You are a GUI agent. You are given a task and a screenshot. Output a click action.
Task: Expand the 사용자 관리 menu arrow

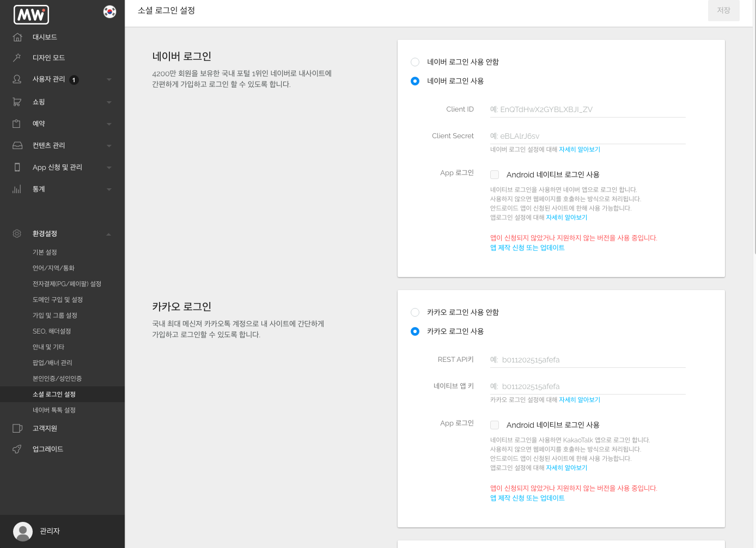(x=109, y=80)
